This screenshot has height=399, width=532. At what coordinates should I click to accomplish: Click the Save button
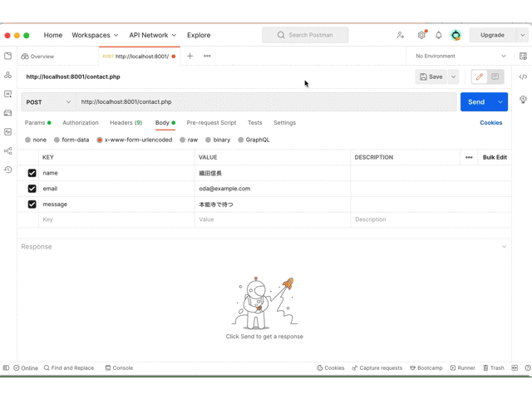click(x=431, y=76)
